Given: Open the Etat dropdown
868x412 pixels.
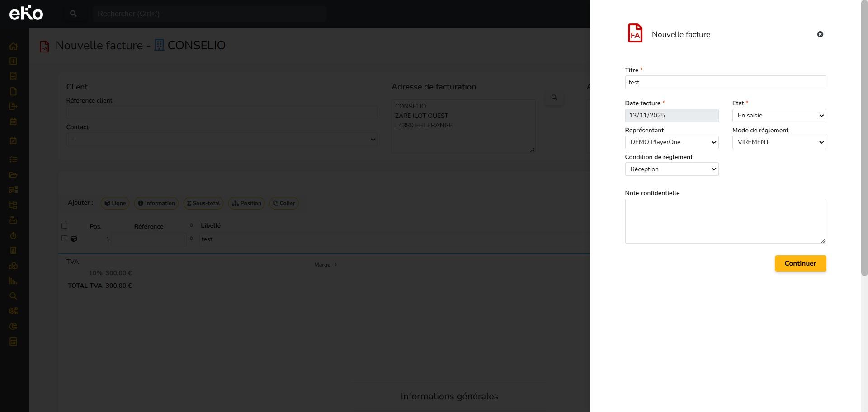Looking at the screenshot, I should tap(779, 116).
